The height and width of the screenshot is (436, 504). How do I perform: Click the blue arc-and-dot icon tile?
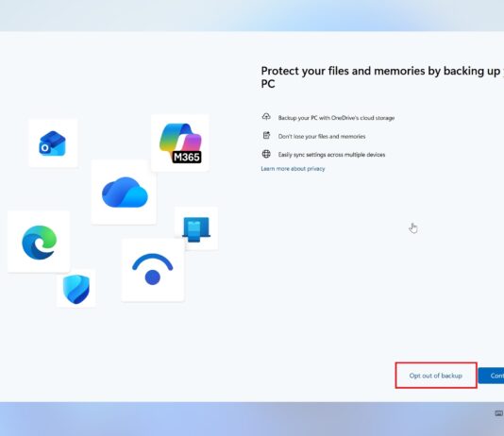tap(153, 270)
